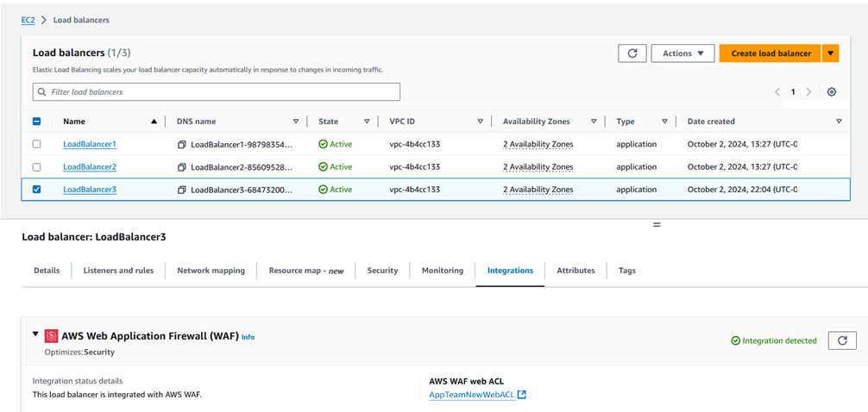Screen dimensions: 868x412
Task: Refresh the WAF integration status
Action: [x=842, y=340]
